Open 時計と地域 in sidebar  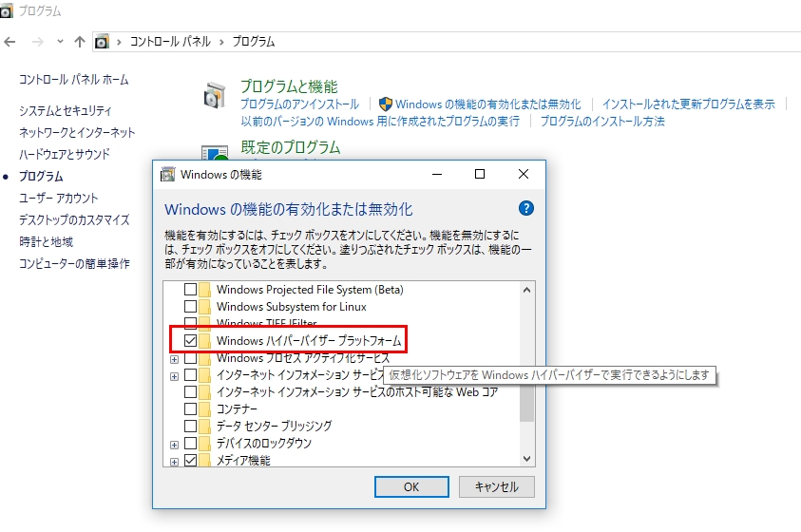point(46,241)
